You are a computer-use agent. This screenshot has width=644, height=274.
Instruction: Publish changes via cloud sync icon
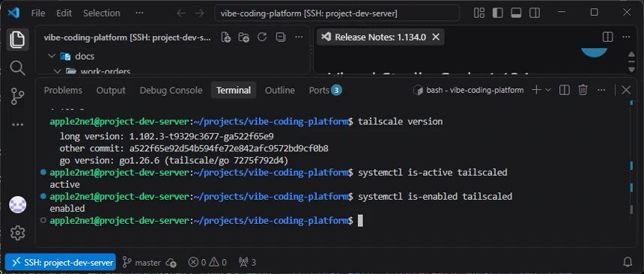coord(171,262)
